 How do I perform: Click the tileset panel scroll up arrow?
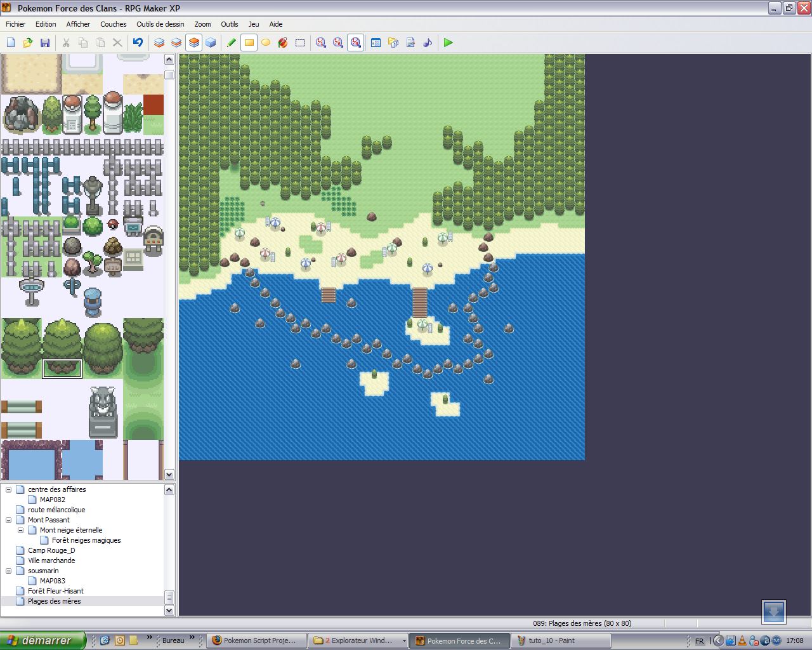pyautogui.click(x=169, y=60)
